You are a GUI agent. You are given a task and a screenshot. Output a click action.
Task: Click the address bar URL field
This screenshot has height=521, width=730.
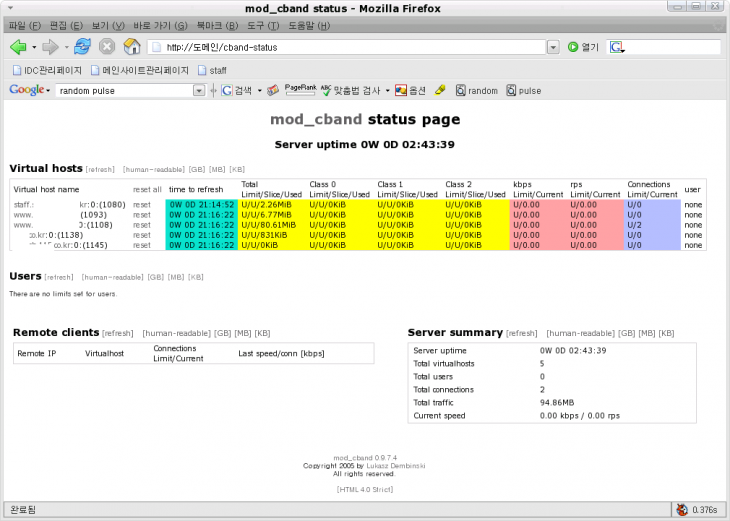[350, 47]
